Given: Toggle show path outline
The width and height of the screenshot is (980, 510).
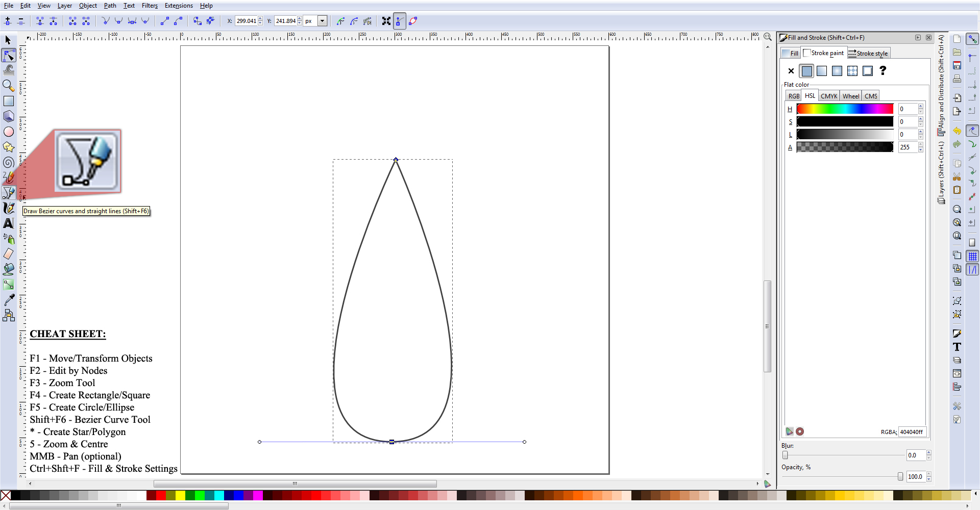Looking at the screenshot, I should click(x=413, y=21).
